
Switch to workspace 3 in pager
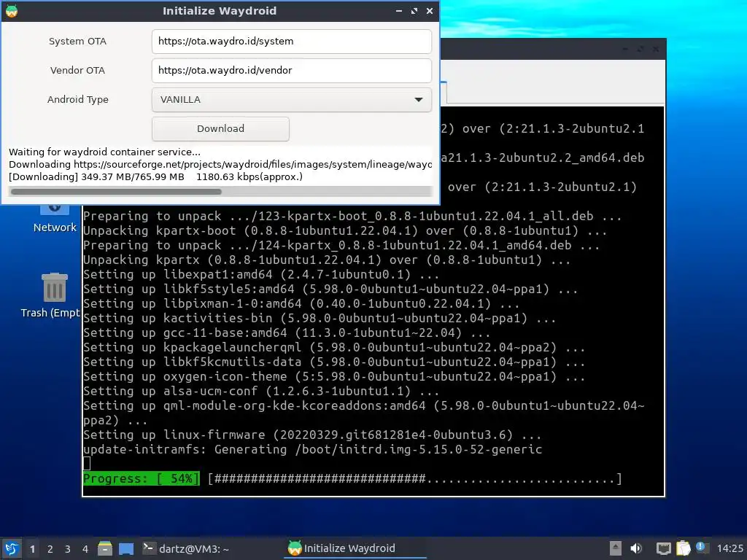pyautogui.click(x=68, y=549)
